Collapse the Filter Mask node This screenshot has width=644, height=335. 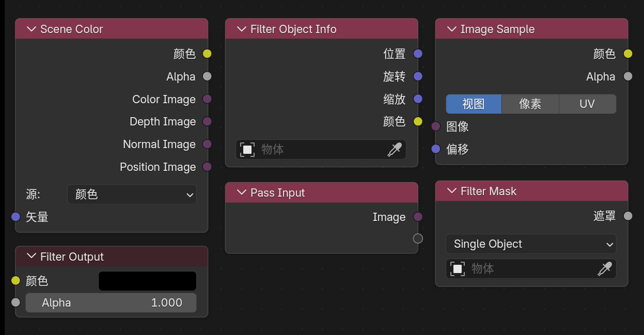point(452,191)
